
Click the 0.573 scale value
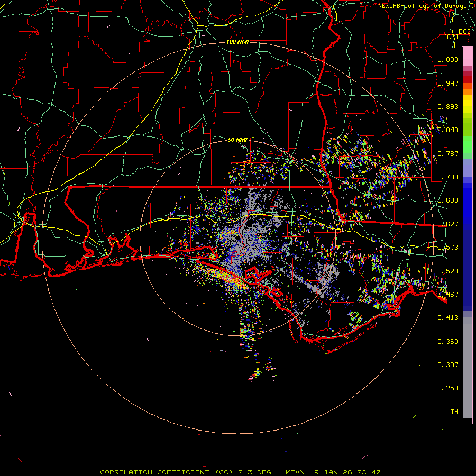coord(448,248)
